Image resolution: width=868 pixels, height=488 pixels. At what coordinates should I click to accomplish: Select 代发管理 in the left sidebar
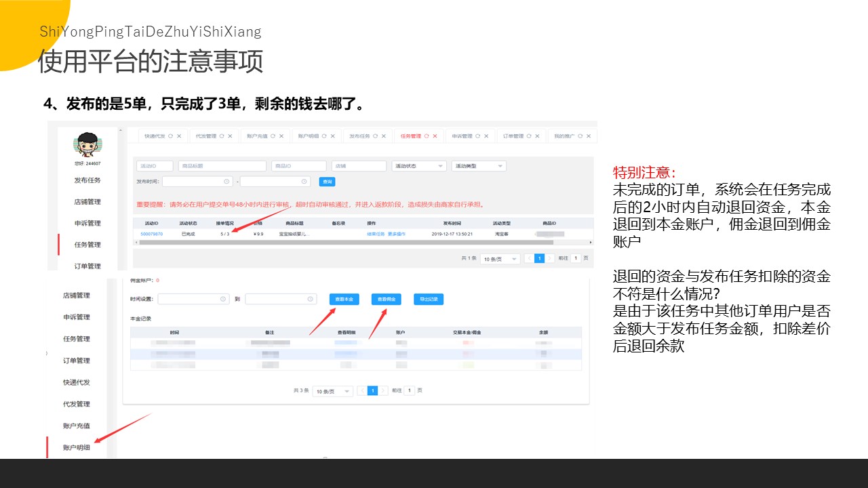pos(76,404)
